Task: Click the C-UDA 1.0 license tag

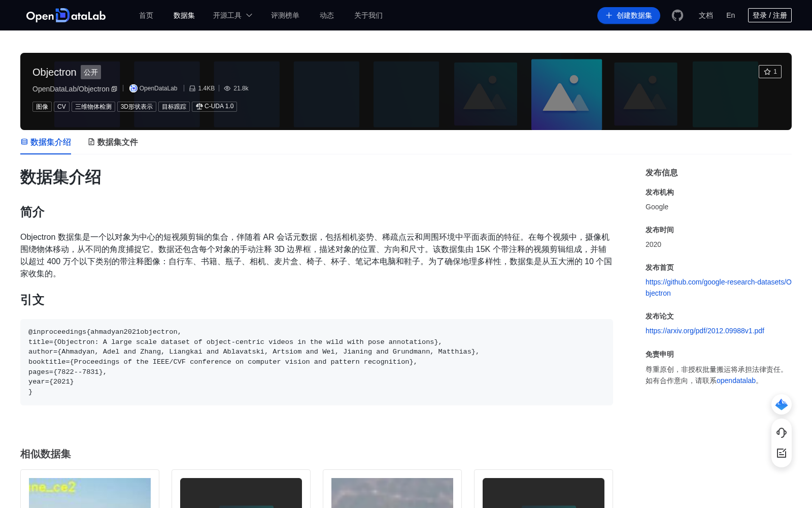Action: (215, 106)
